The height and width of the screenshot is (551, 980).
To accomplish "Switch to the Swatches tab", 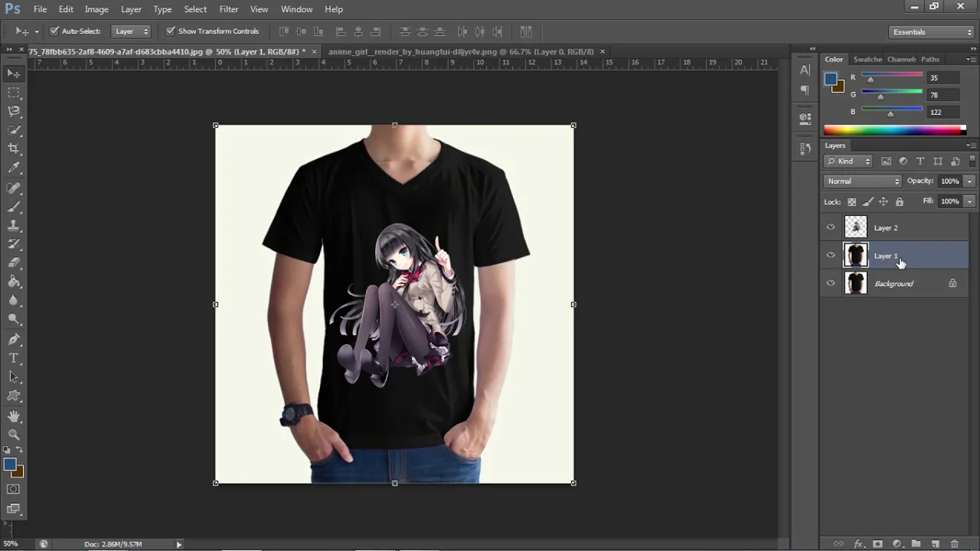I will tap(867, 60).
